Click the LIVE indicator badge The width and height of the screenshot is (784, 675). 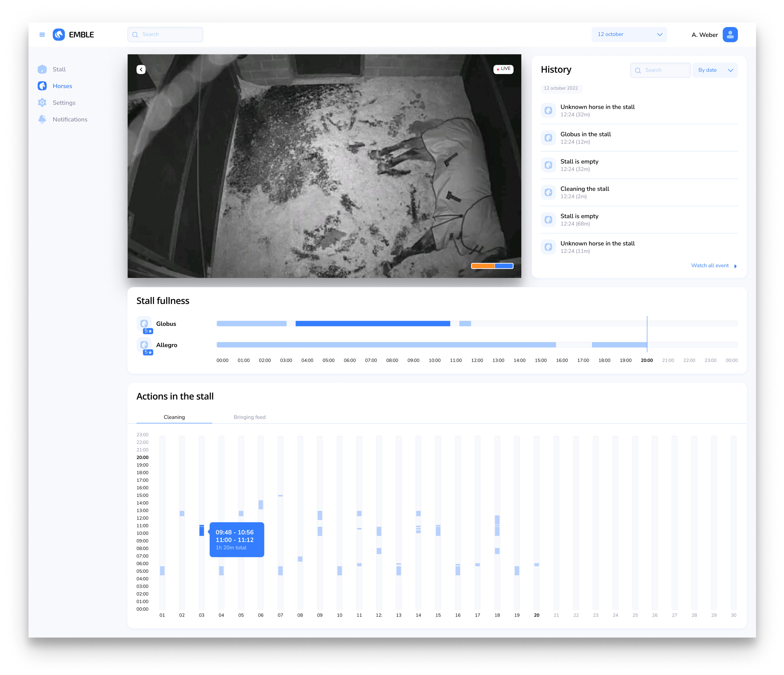tap(503, 69)
